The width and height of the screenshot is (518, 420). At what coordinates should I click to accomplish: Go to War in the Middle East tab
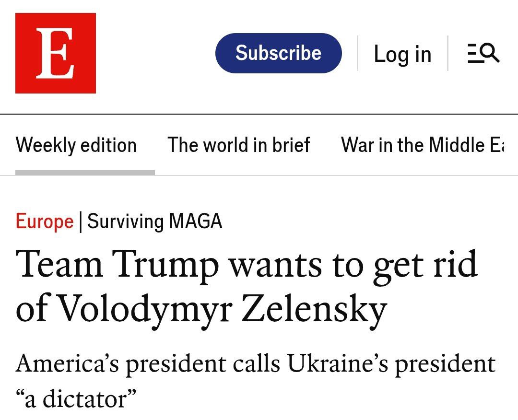(422, 145)
